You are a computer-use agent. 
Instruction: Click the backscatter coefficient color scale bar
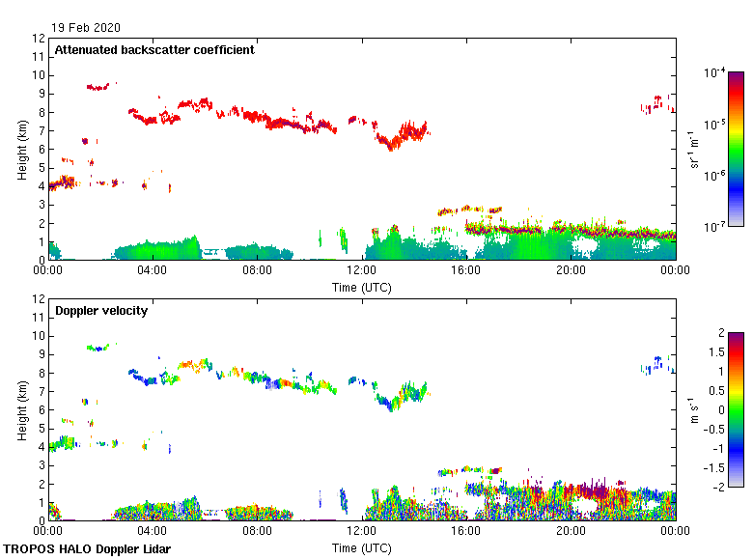736,149
